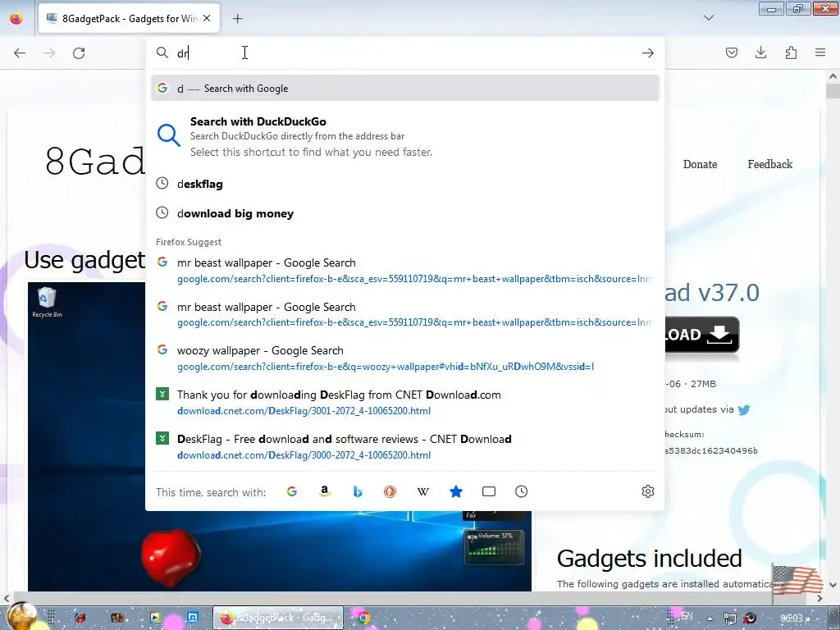This screenshot has width=840, height=630.
Task: Open the Chrome icon in the taskbar
Action: [x=363, y=618]
